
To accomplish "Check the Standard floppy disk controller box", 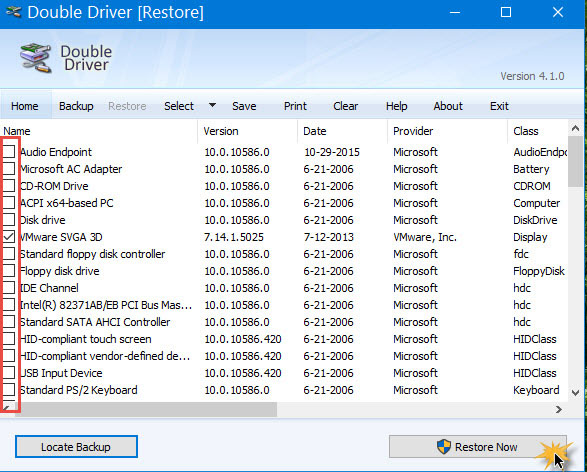I will (x=9, y=254).
